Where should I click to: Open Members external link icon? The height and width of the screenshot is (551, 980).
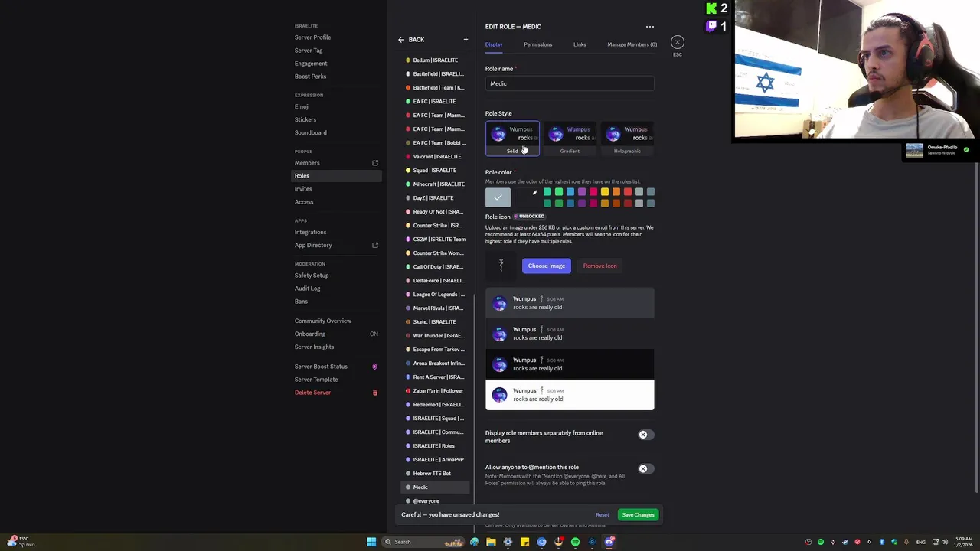click(375, 163)
